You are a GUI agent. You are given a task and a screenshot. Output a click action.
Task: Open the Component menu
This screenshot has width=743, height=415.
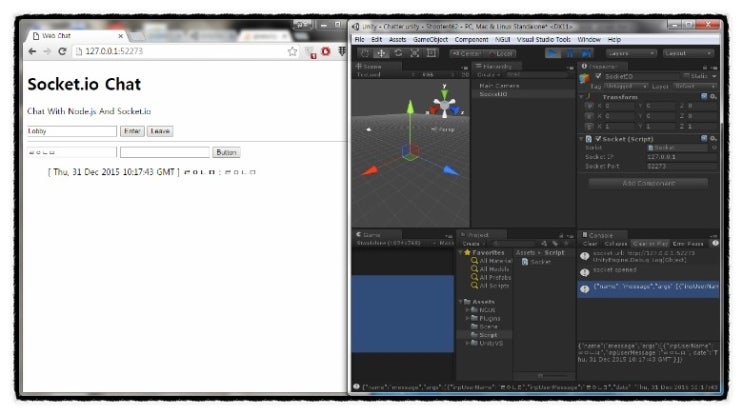click(x=471, y=39)
